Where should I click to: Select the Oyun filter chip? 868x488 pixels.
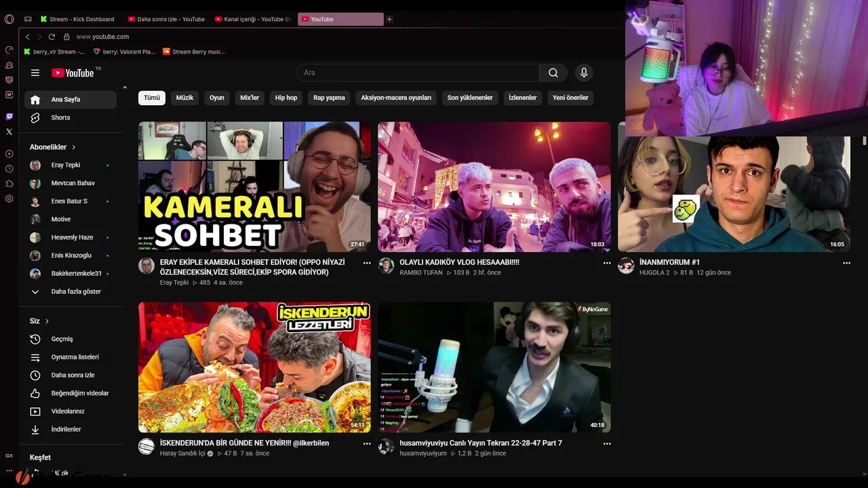pos(217,98)
